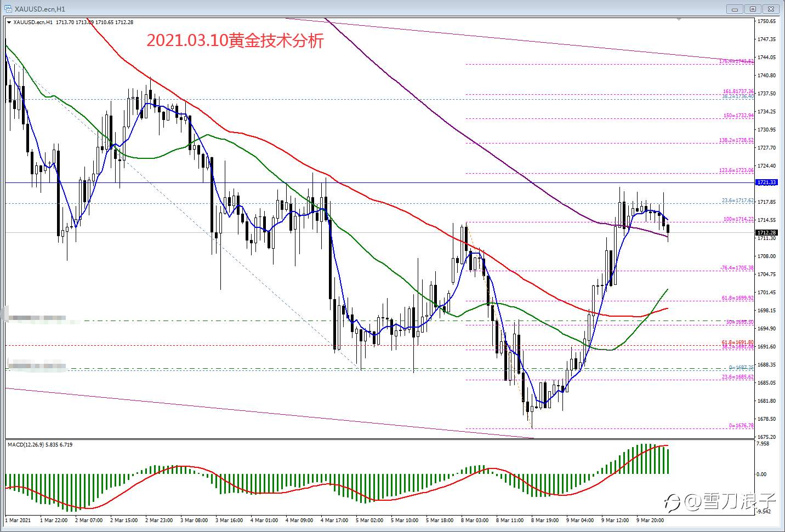Select red Fibonacci label 61.8=1691.80
785x532 pixels.
(738, 342)
